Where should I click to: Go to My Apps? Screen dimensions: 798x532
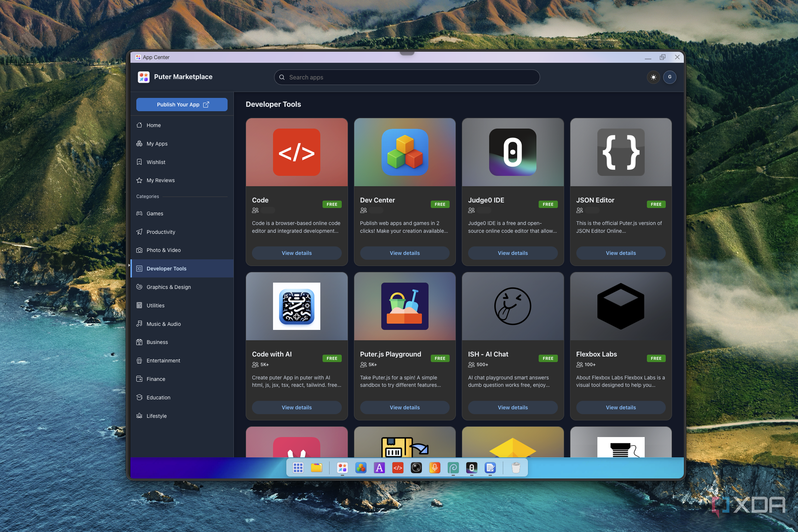(x=182, y=144)
